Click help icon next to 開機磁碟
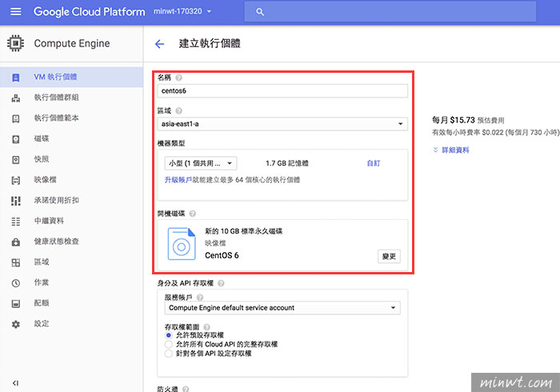560x392 pixels. 193,214
